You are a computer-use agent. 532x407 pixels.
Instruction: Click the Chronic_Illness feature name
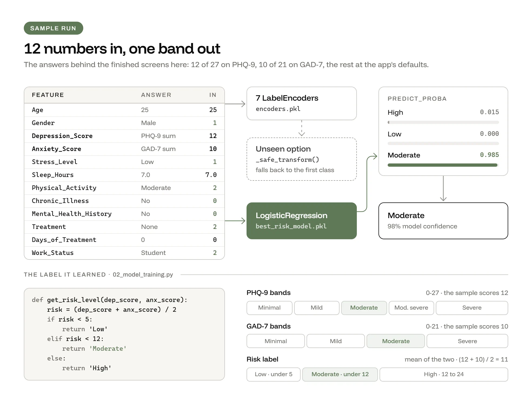coord(60,201)
